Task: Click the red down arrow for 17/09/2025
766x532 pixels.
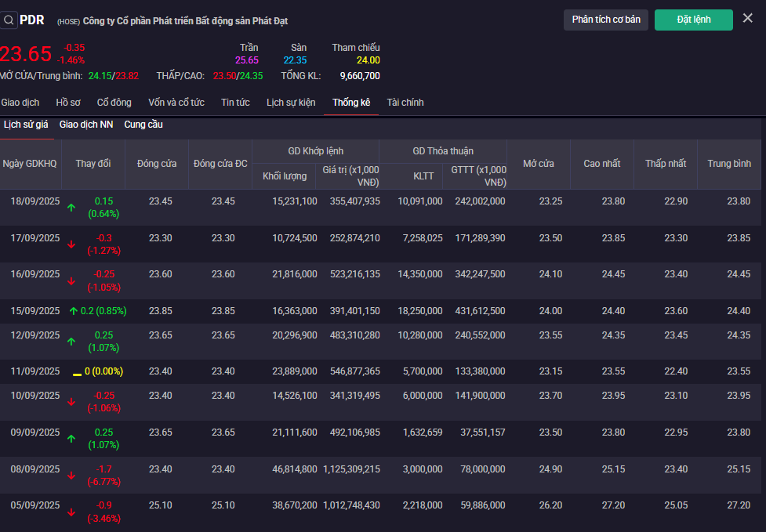Action: [71, 244]
